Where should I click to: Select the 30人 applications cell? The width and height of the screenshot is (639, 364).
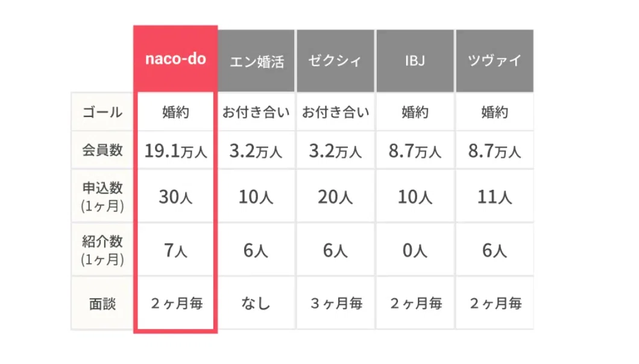click(x=175, y=196)
